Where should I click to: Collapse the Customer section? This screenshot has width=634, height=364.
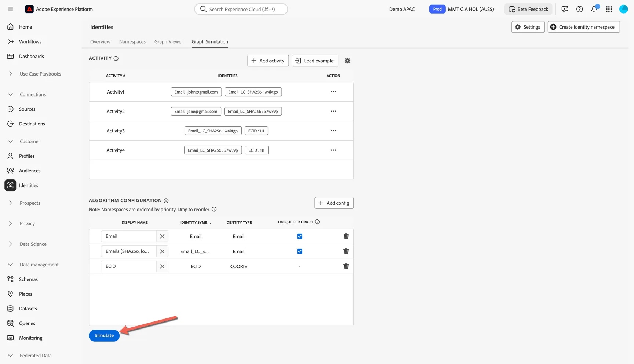(10, 141)
